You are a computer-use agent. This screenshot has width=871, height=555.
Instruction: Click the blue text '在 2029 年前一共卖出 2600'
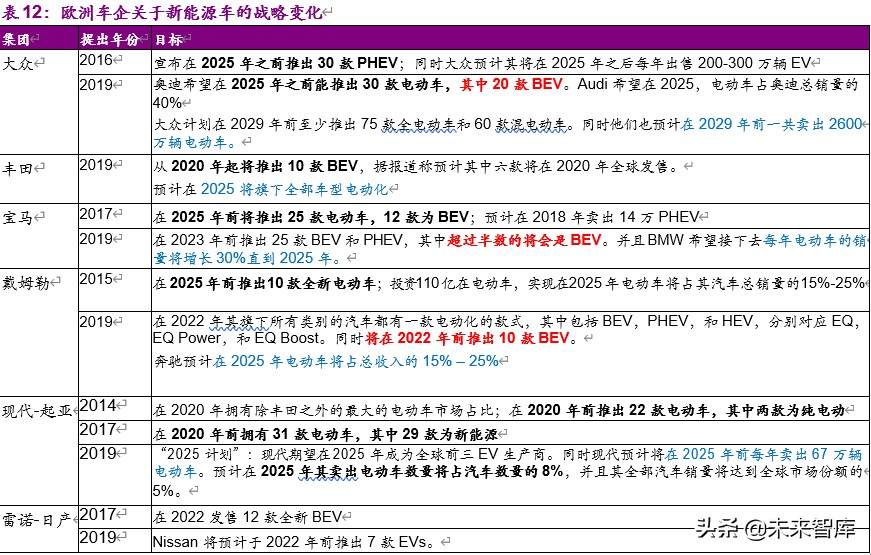pos(772,124)
